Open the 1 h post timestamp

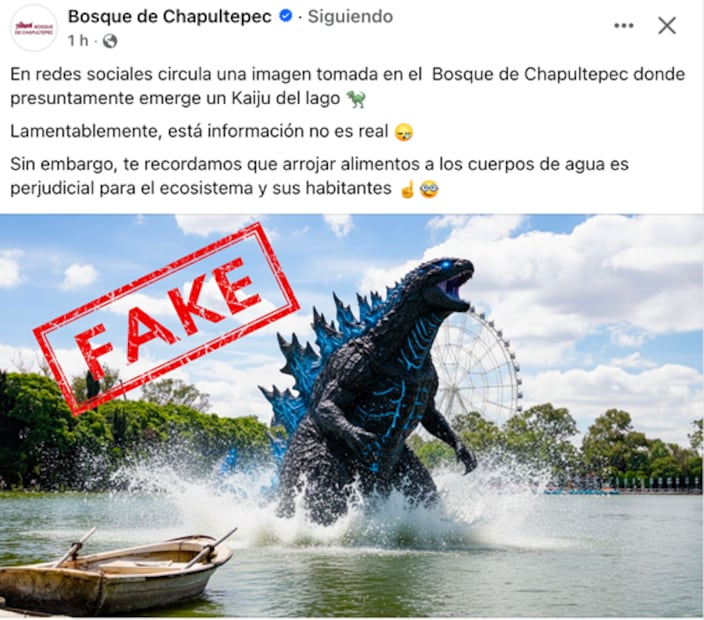(x=78, y=41)
